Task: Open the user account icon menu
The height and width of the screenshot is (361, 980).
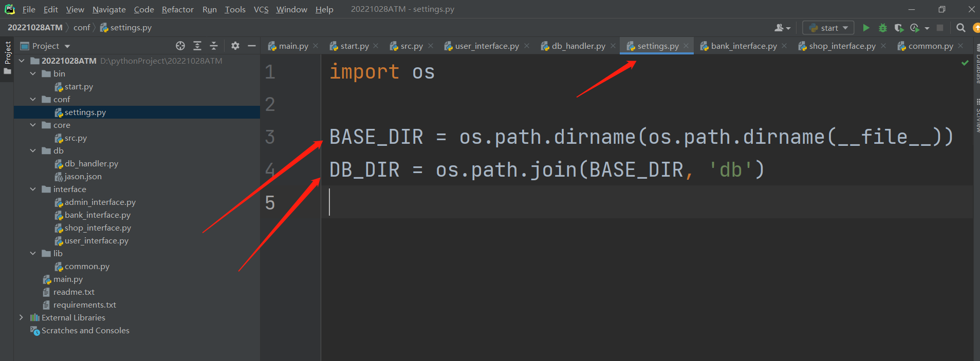Action: (782, 28)
